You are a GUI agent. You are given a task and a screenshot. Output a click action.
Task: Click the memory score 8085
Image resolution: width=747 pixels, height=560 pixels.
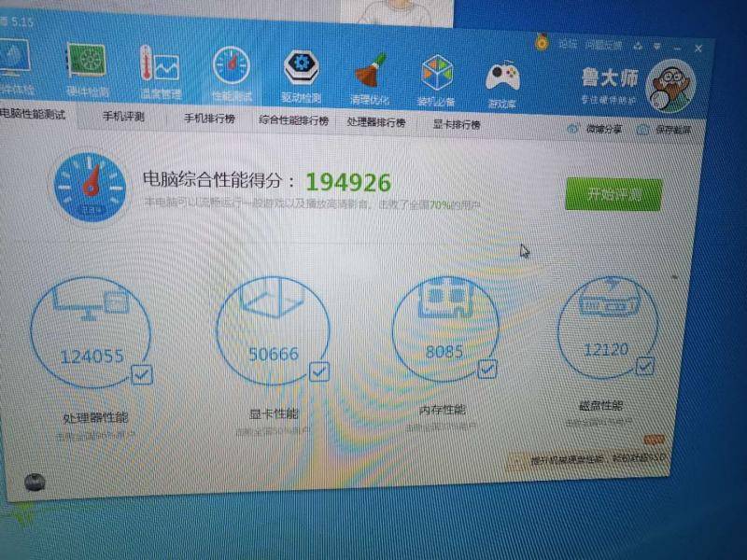tap(444, 352)
